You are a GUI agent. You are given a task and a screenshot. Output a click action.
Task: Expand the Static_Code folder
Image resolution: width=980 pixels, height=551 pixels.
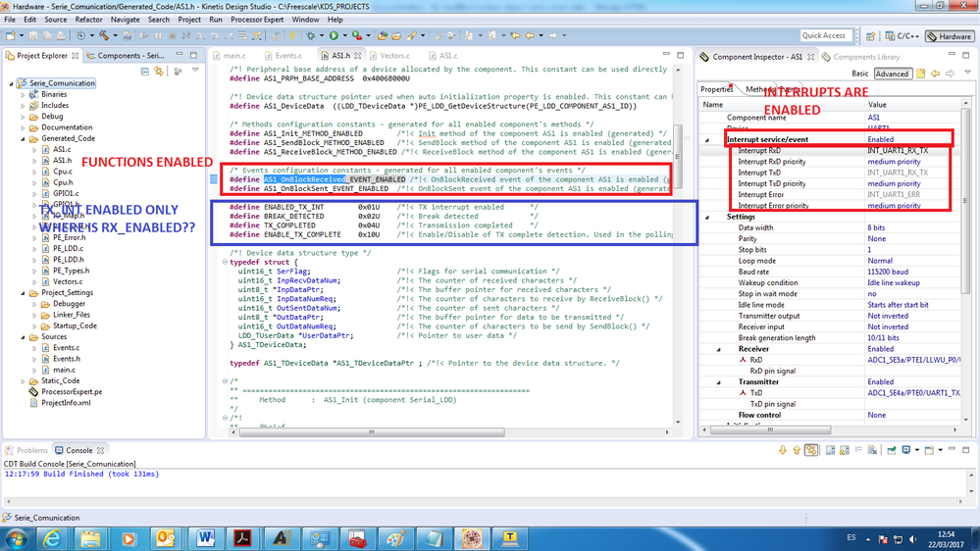[x=24, y=381]
